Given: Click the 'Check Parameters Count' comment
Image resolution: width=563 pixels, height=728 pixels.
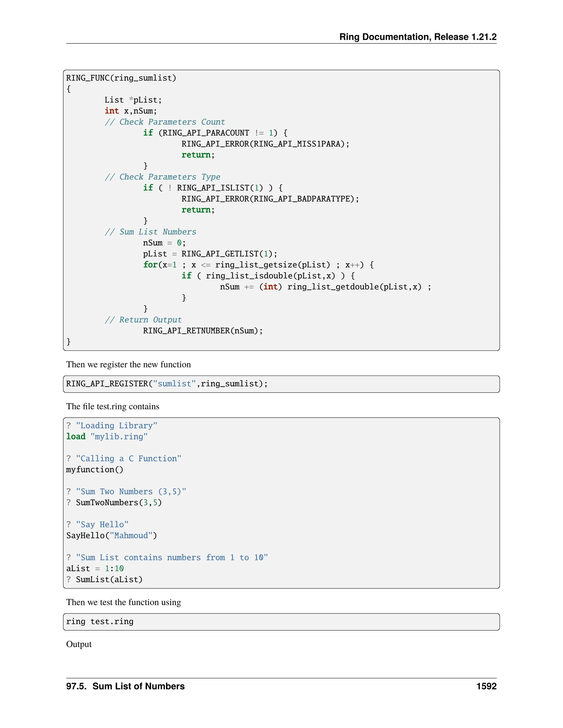Looking at the screenshot, I should [165, 122].
